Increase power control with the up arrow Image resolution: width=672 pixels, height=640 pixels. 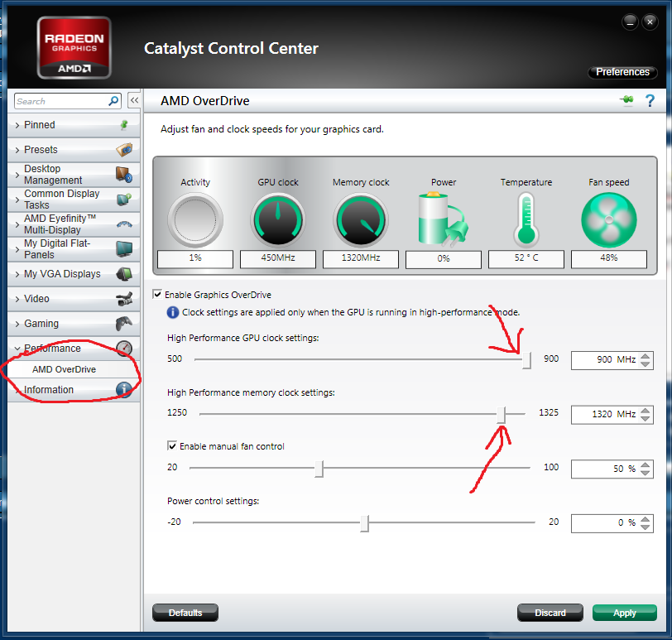point(646,518)
